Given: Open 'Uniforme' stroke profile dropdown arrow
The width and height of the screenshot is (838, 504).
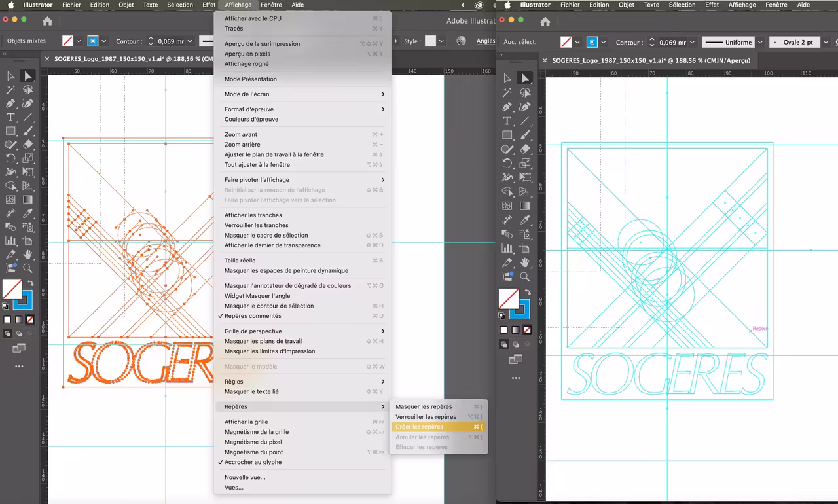Looking at the screenshot, I should [760, 43].
